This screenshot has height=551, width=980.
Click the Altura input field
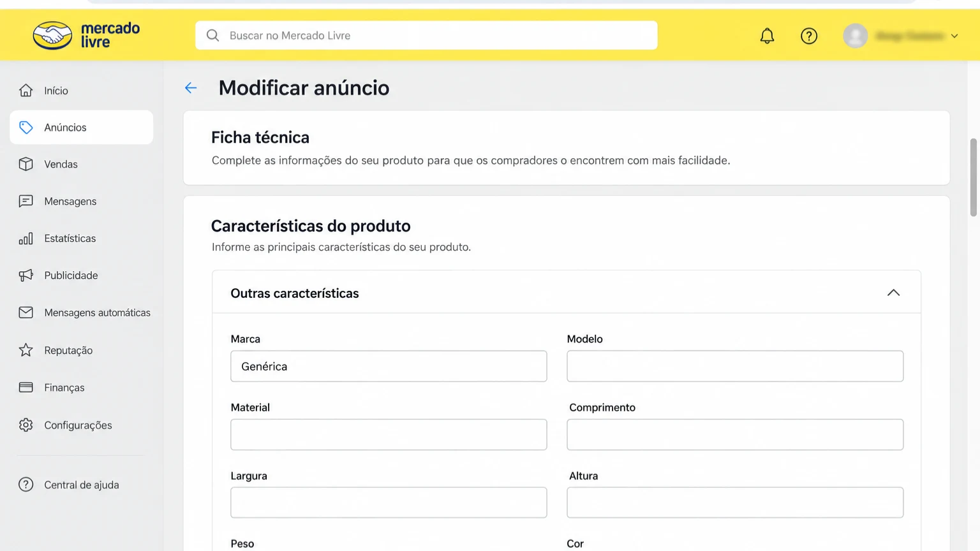pyautogui.click(x=735, y=503)
